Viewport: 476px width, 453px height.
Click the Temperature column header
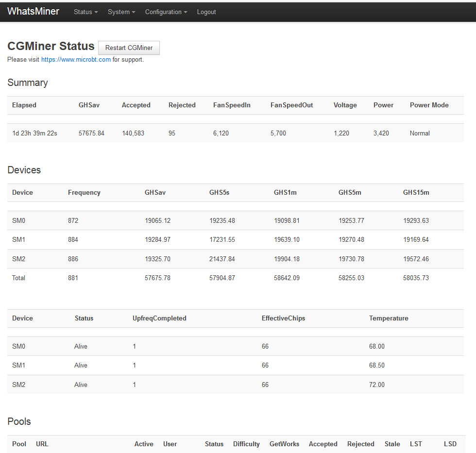coord(389,319)
